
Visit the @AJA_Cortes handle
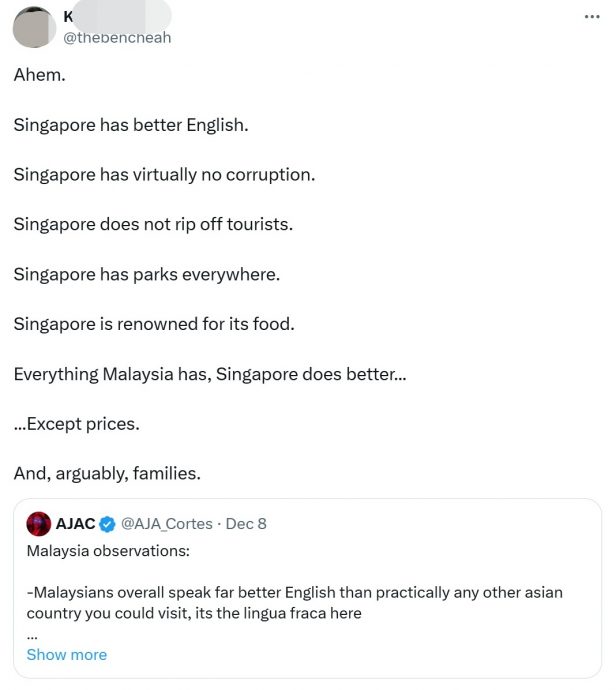[167, 524]
